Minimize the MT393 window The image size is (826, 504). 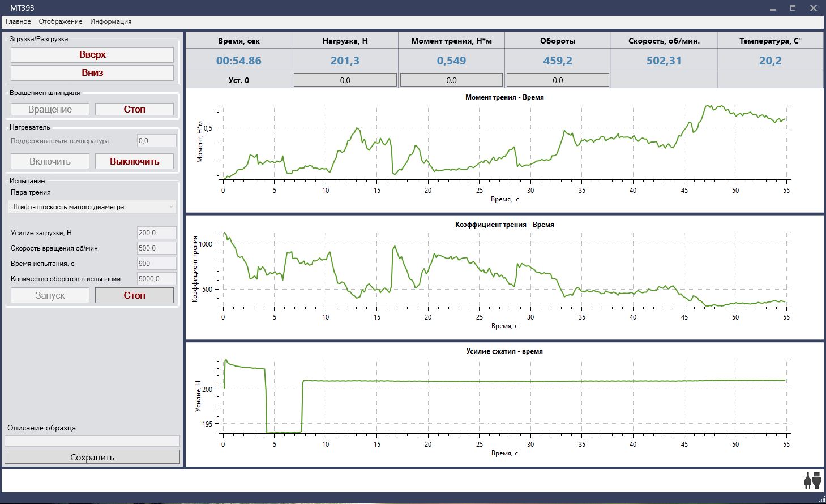[x=773, y=8]
